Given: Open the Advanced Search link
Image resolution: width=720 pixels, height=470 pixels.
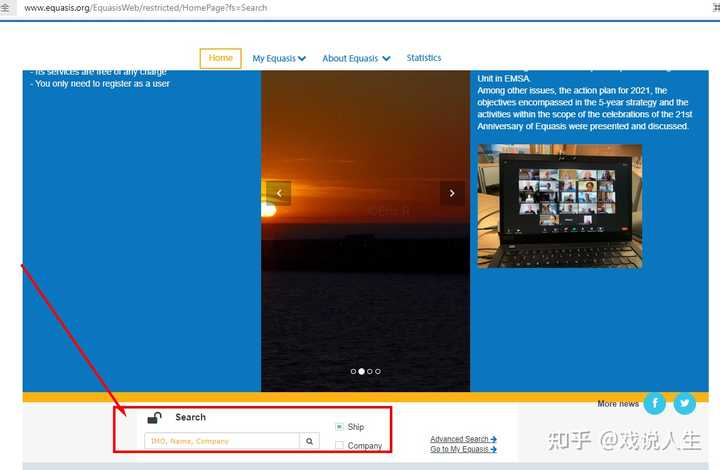Looking at the screenshot, I should (463, 439).
